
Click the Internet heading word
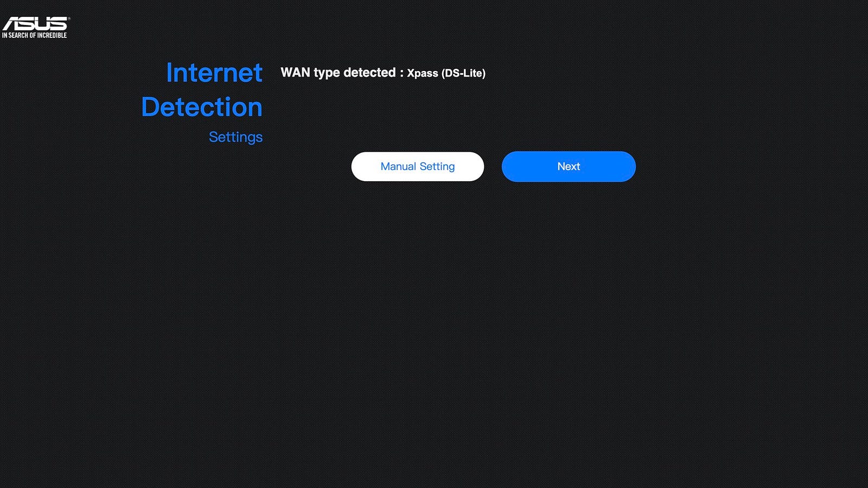[214, 73]
